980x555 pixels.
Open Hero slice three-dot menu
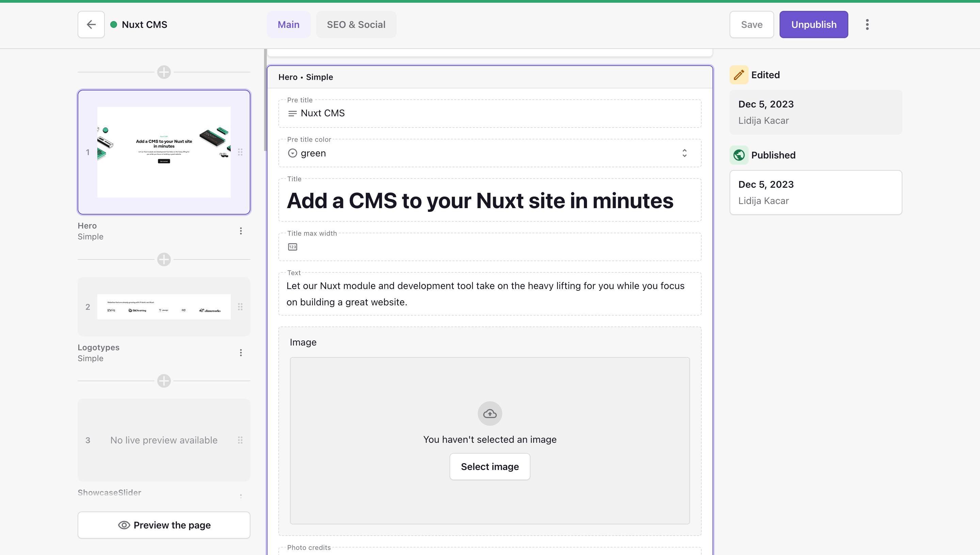(x=241, y=231)
